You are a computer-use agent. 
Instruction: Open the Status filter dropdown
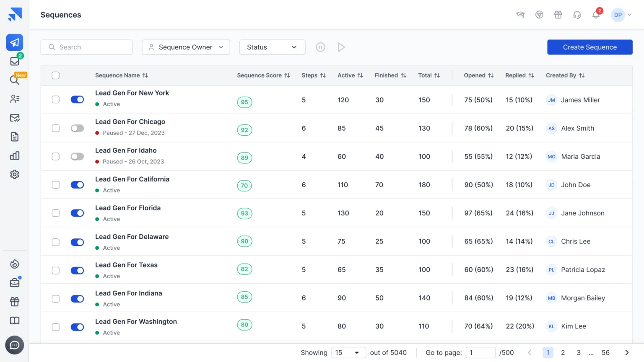pos(272,47)
